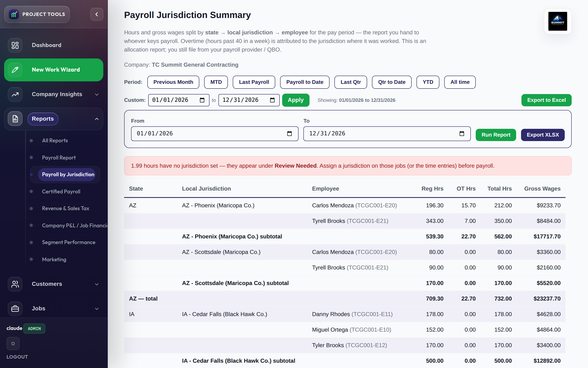Screen dimensions: 588x368
Task: Click the From date input field
Action: [215, 134]
